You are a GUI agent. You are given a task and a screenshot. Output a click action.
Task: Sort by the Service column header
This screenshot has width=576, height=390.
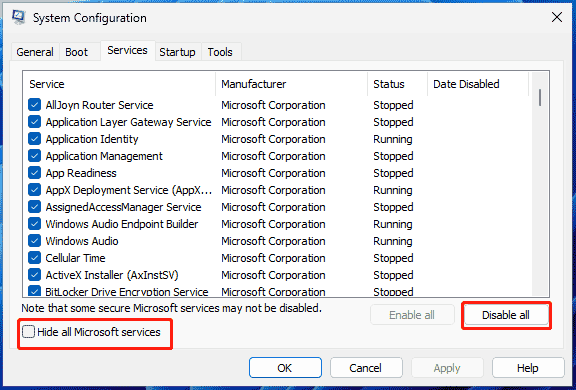(x=119, y=84)
